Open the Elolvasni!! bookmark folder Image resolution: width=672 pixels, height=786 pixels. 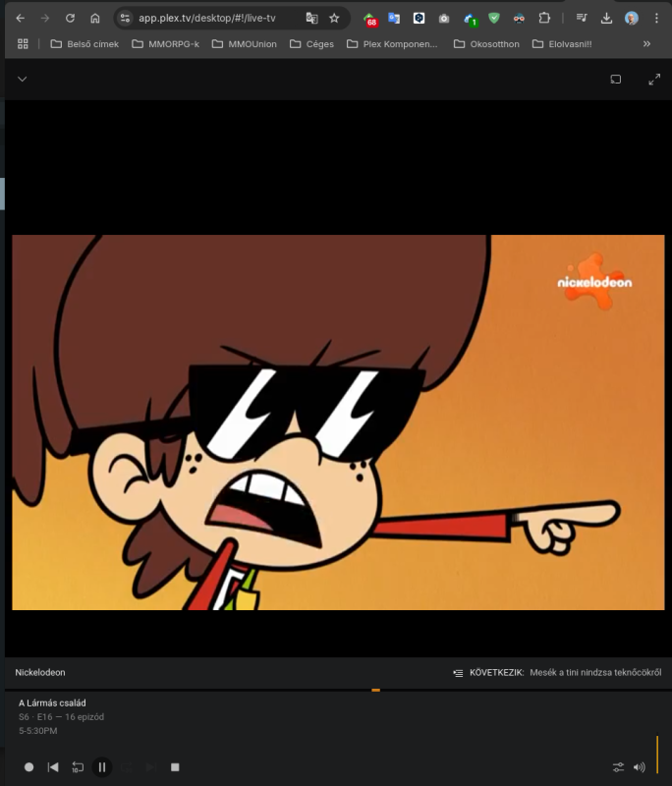562,44
